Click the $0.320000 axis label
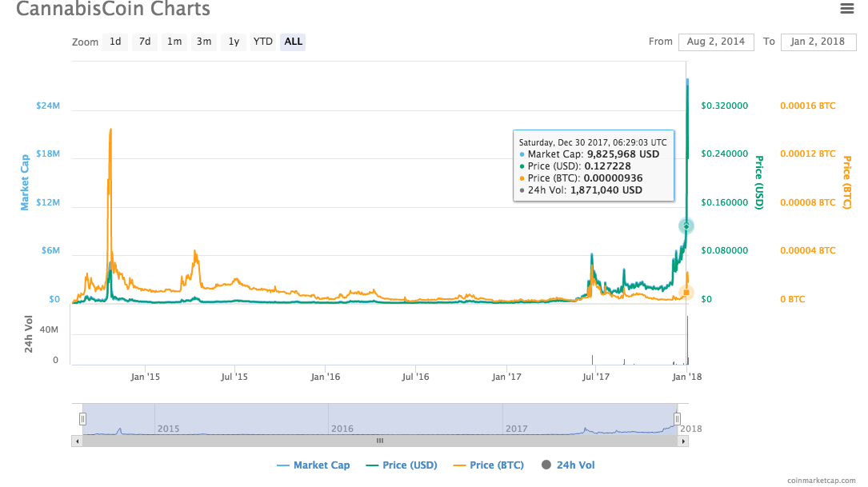Viewport: 868px width, 487px height. [x=724, y=106]
